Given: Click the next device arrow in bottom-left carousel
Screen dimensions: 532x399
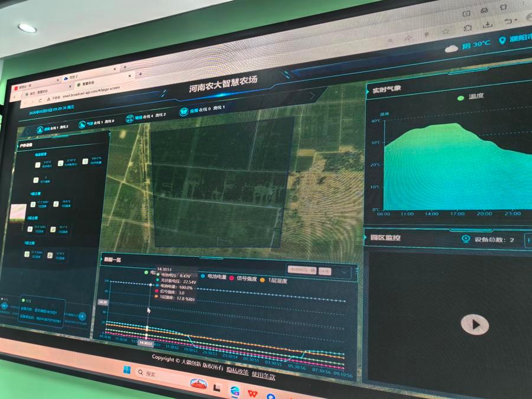Looking at the screenshot, I should coord(82,316).
